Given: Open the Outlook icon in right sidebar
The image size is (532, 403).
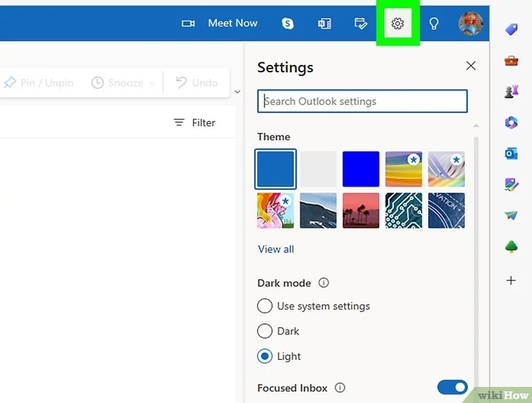Looking at the screenshot, I should click(x=511, y=153).
